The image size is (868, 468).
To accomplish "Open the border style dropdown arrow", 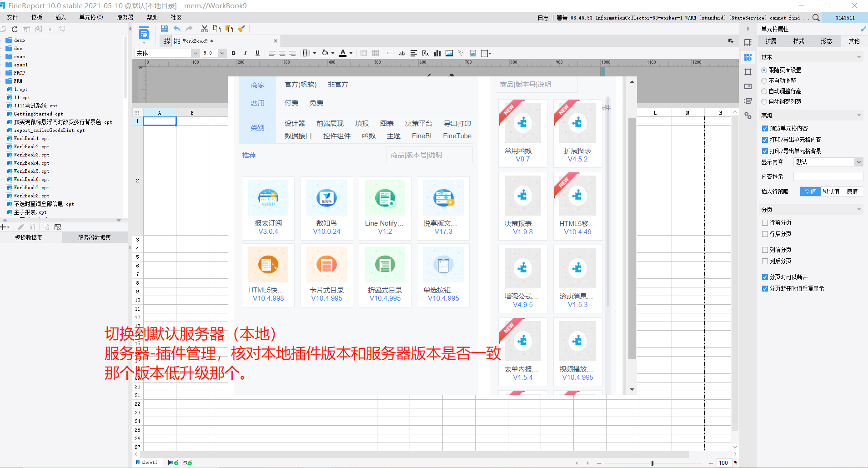I will point(315,53).
